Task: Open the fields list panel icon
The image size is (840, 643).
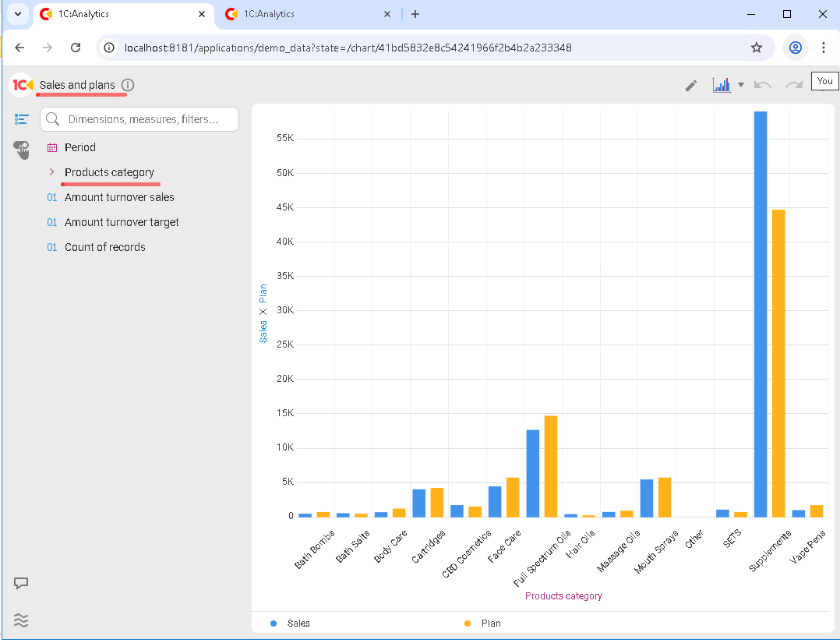Action: pos(21,119)
